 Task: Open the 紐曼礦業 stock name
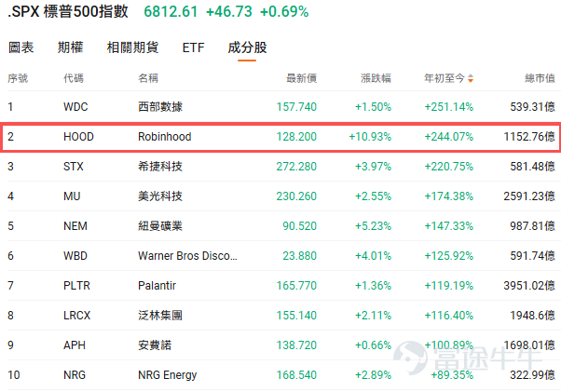160,226
